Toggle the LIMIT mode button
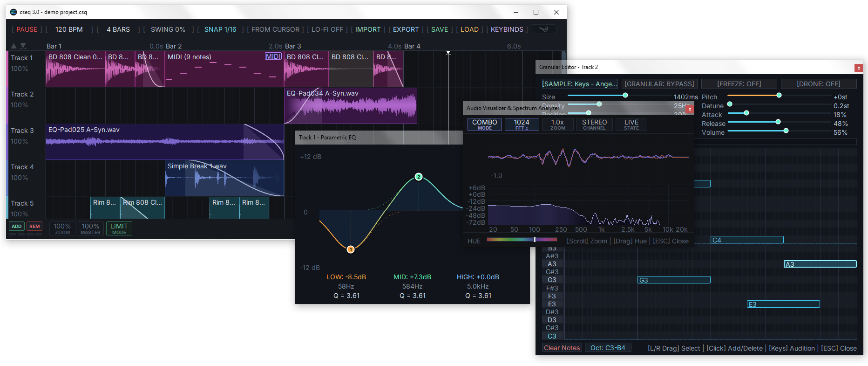868x366 pixels. pos(119,228)
